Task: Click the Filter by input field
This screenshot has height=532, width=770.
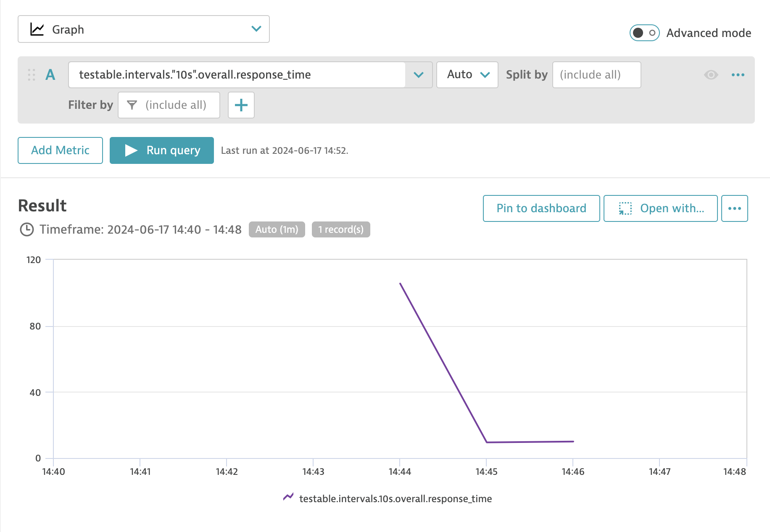Action: coord(169,105)
